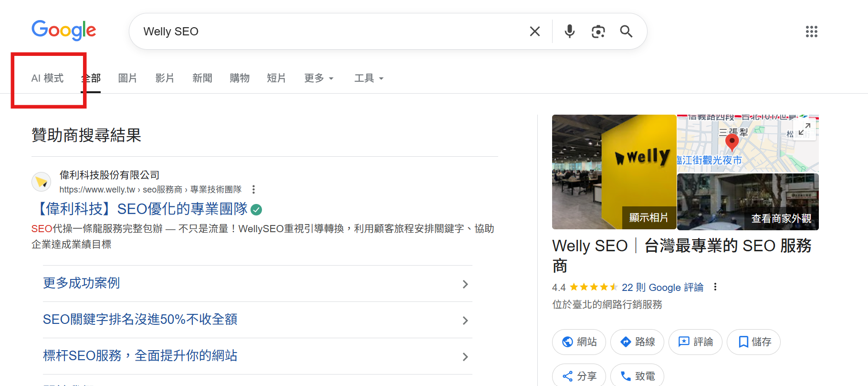Switch to 短片 short videos tab
868x386 pixels.
pos(276,78)
